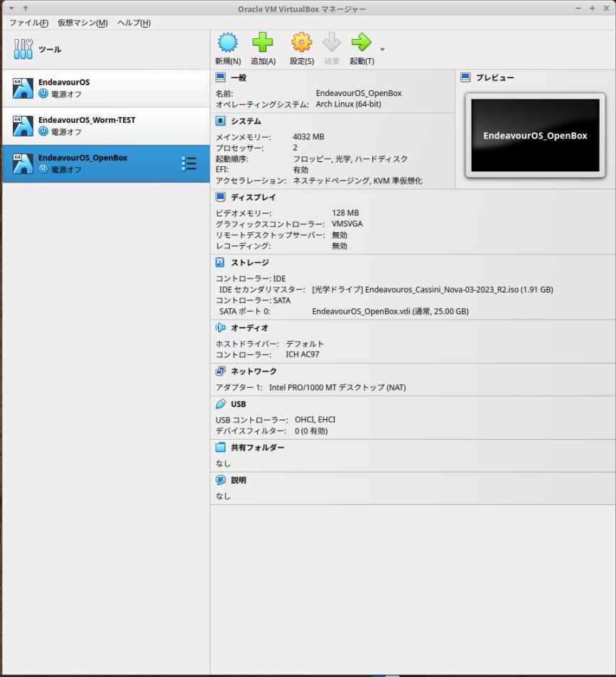Open the オーディオ audio section header

(x=250, y=327)
